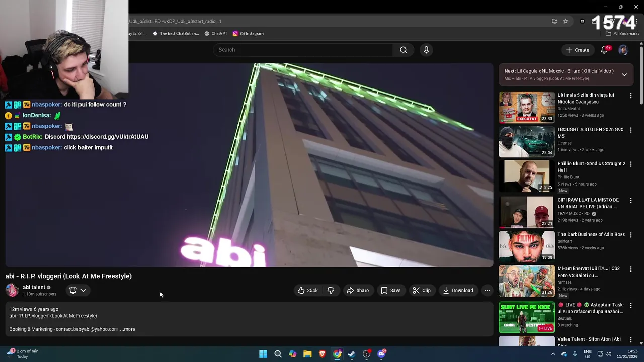Open The best ChatBot bookmark

(176, 34)
